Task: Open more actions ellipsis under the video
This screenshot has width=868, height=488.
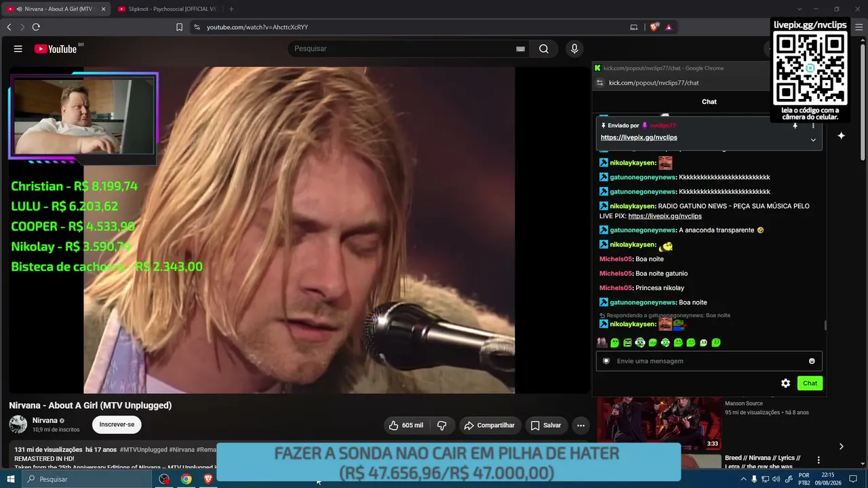Action: pyautogui.click(x=580, y=426)
